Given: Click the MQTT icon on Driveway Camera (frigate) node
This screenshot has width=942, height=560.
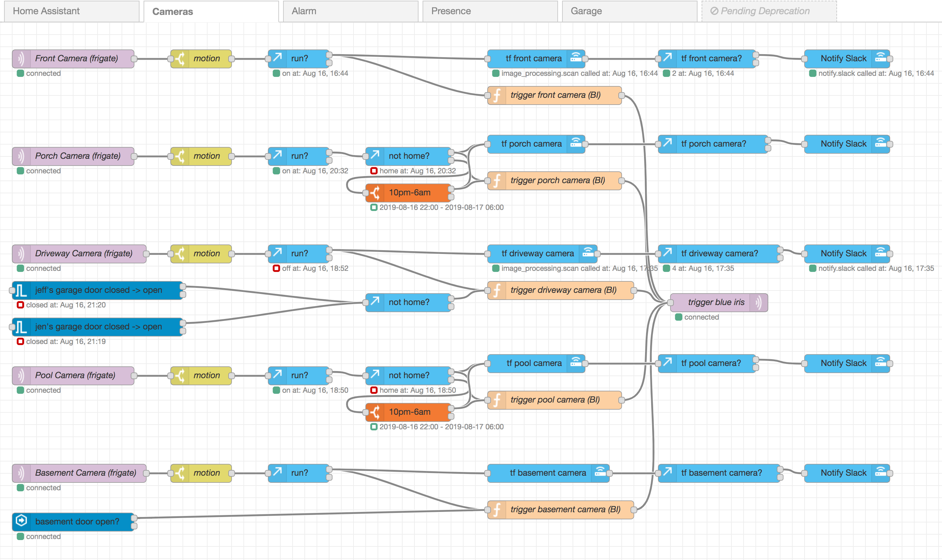Looking at the screenshot, I should [x=21, y=254].
